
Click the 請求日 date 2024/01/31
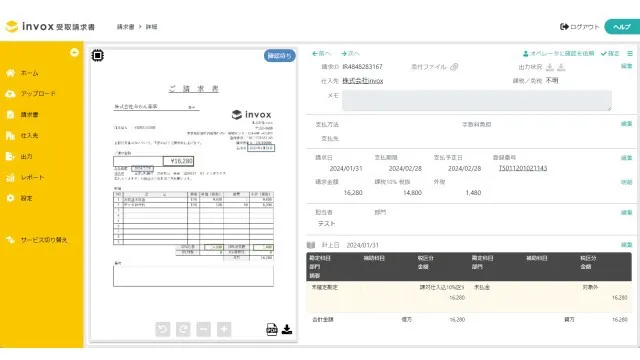tap(346, 168)
